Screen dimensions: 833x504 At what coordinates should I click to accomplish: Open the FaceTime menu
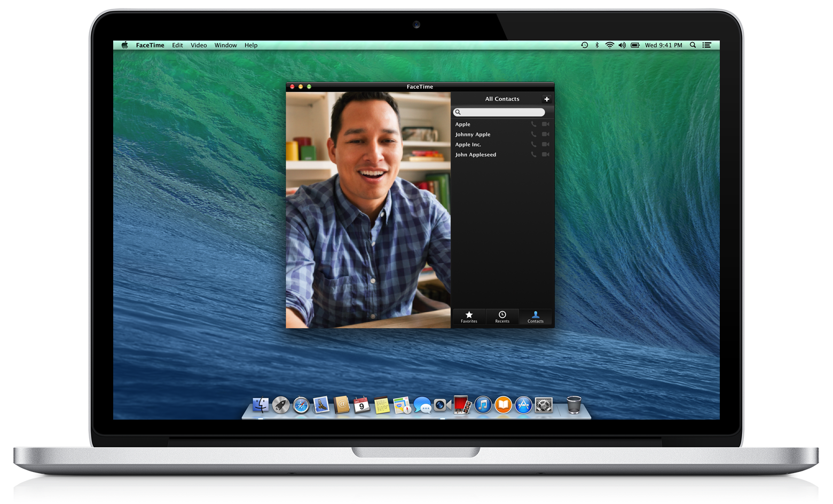point(150,45)
